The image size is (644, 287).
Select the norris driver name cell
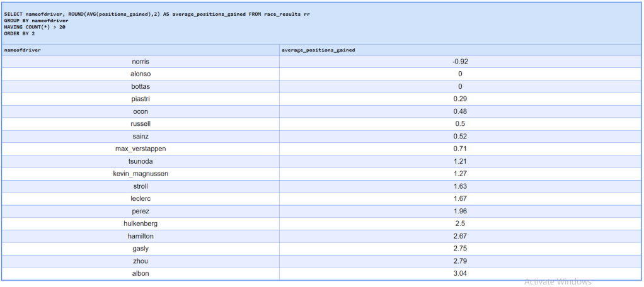tap(140, 62)
